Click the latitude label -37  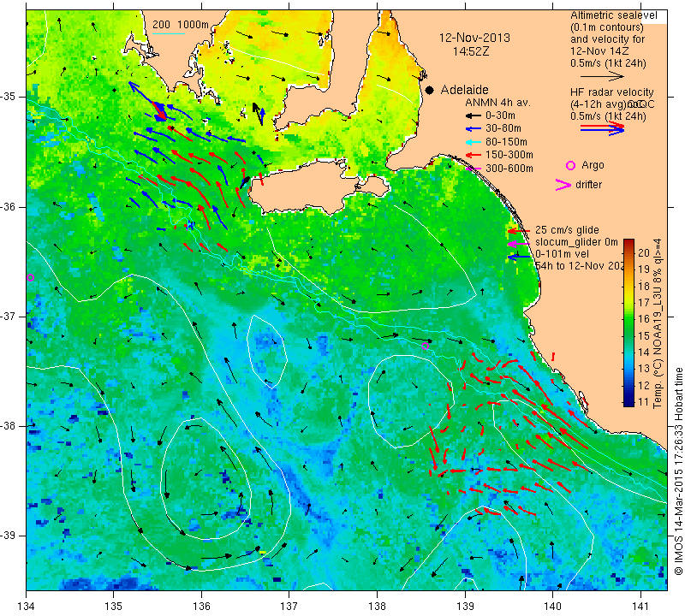click(8, 316)
